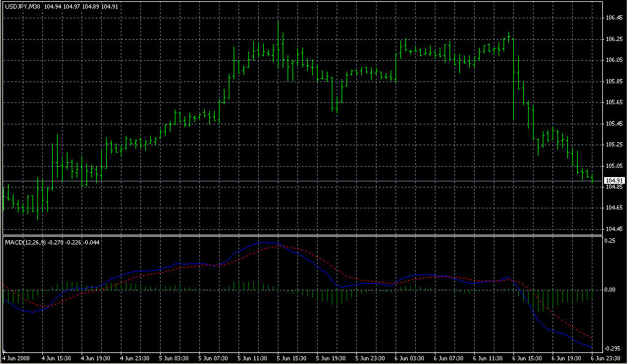Select the 4 Jun 2008 time label

coord(16,357)
